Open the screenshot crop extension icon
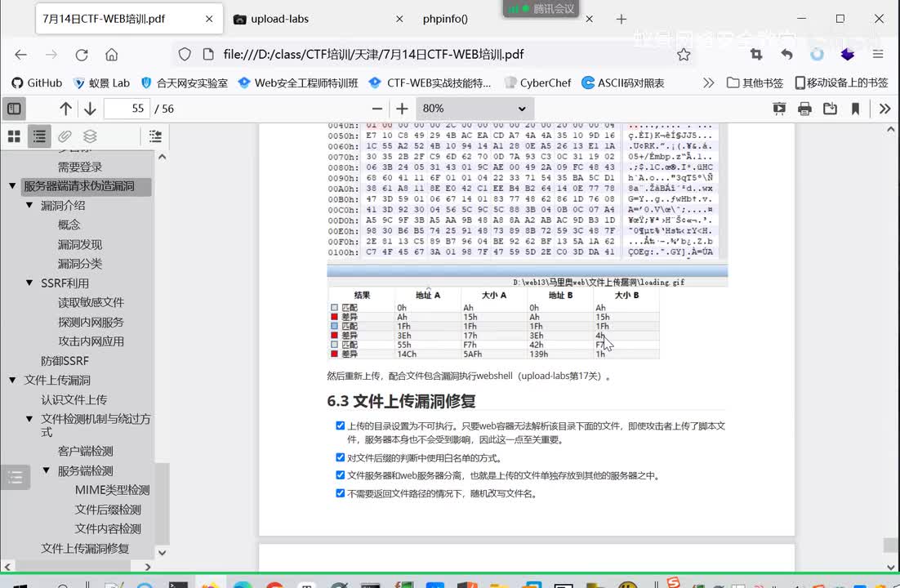Viewport: 900px width, 588px height. coord(756,55)
